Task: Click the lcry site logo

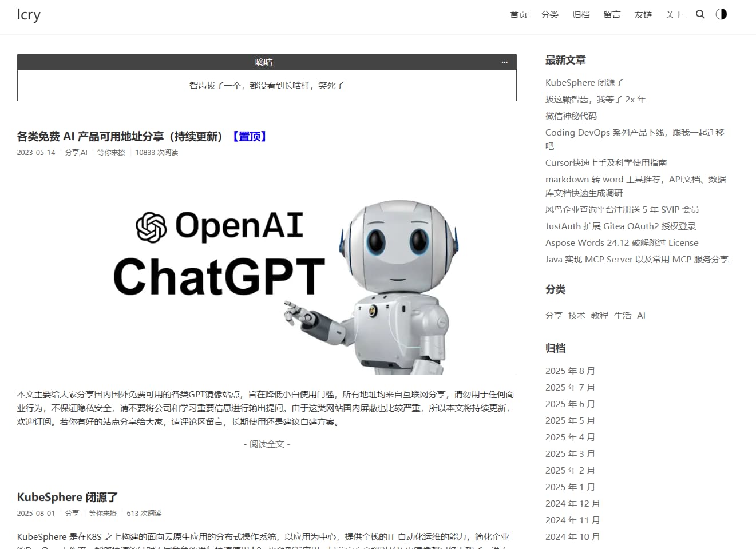Action: (29, 15)
